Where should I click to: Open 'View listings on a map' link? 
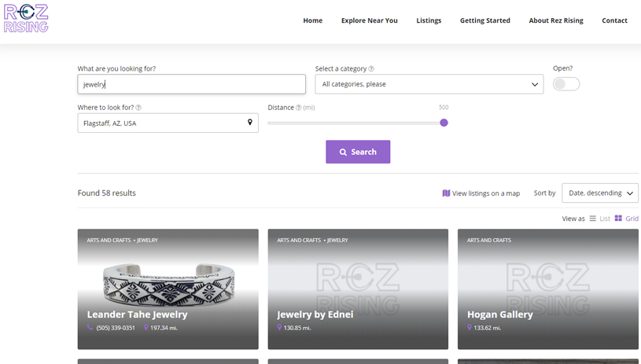coord(485,193)
